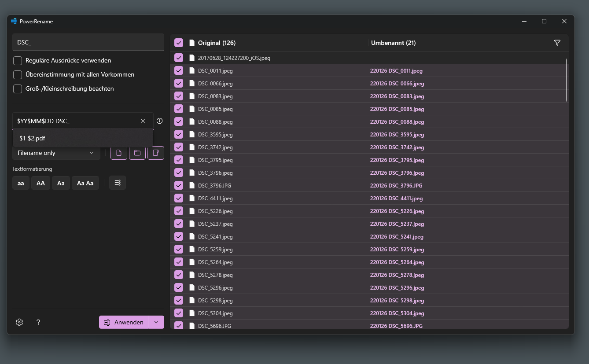This screenshot has height=364, width=589.
Task: Select row DSC_3795.jpeg
Action: (369, 160)
